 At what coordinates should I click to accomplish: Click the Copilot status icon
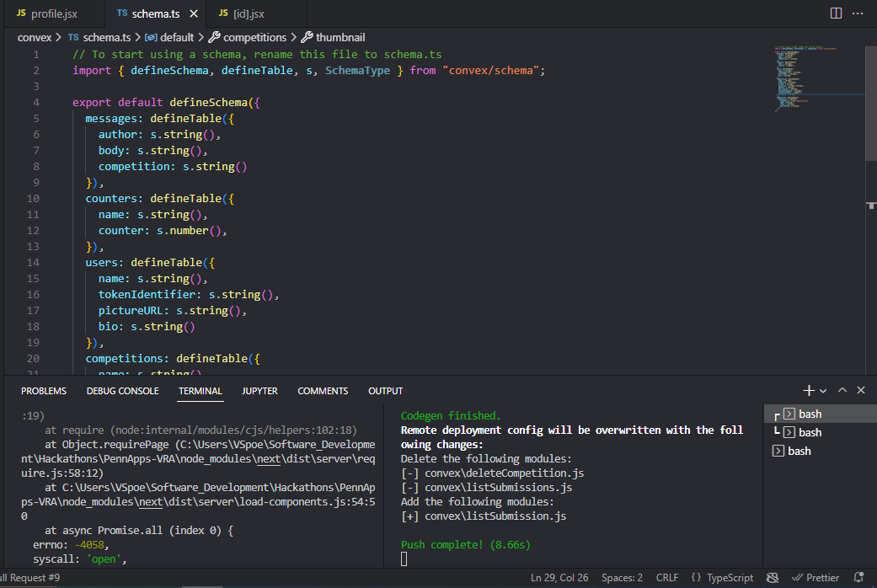coord(773,577)
